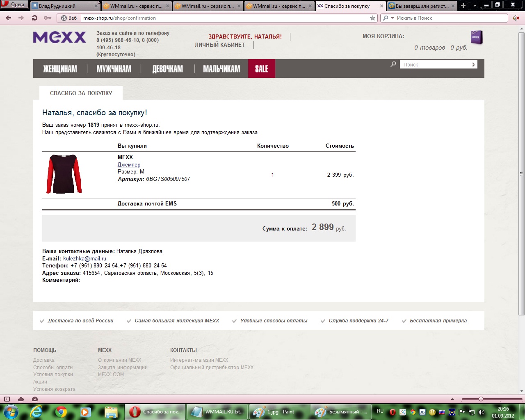
Task: Open footer 'Условия покупки' link
Action: 53,374
